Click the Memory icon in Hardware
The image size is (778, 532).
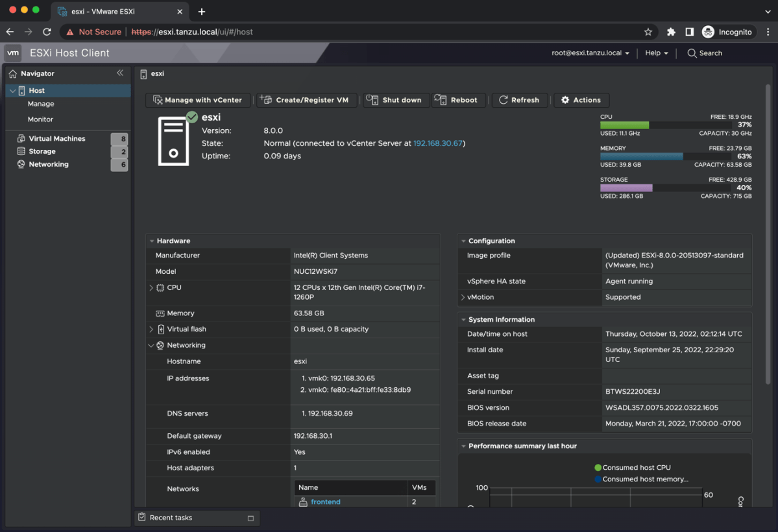160,313
